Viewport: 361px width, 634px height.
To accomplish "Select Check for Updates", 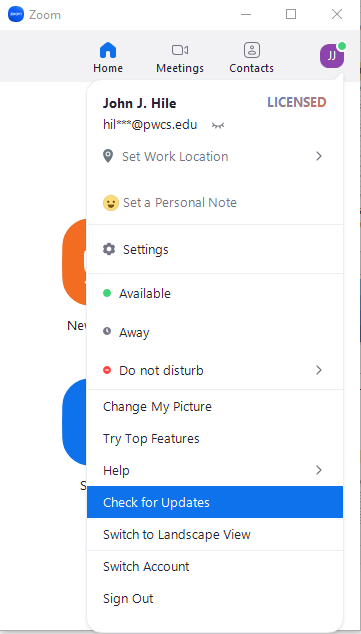I will pyautogui.click(x=215, y=502).
